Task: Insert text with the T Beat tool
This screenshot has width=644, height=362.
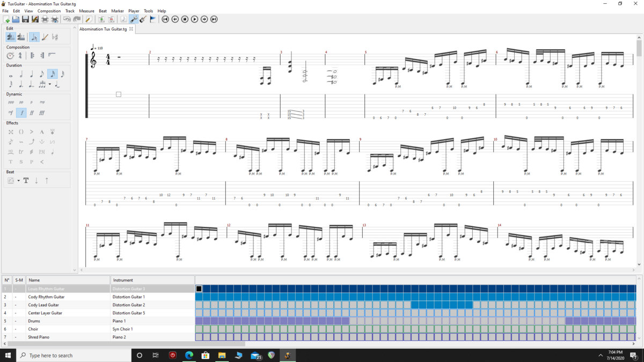Action: coord(27,180)
